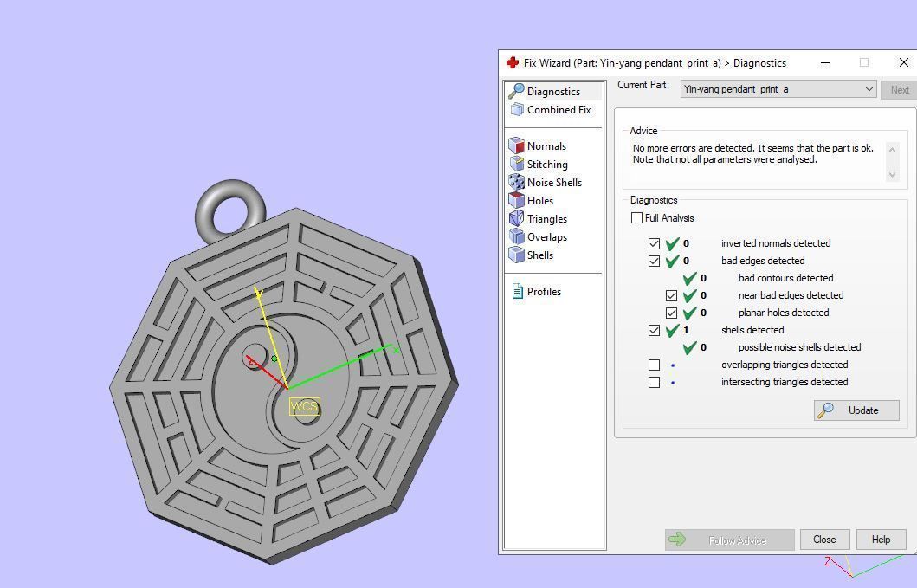
Task: Enable overlapping triangles detection checkbox
Action: tap(654, 365)
